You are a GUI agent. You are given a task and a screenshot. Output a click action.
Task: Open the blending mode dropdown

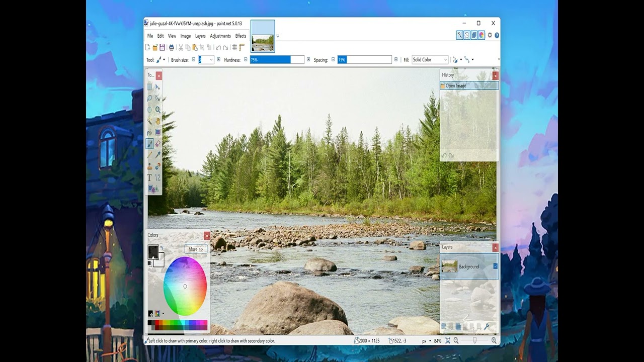click(x=468, y=60)
